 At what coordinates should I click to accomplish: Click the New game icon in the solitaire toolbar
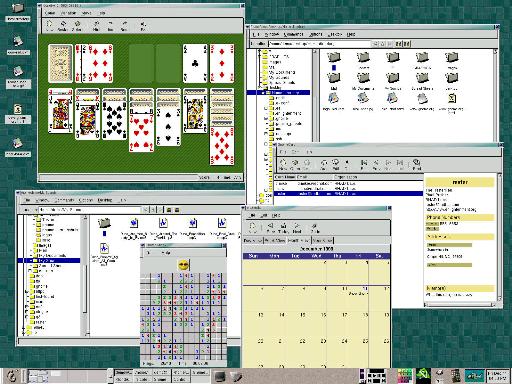(49, 24)
